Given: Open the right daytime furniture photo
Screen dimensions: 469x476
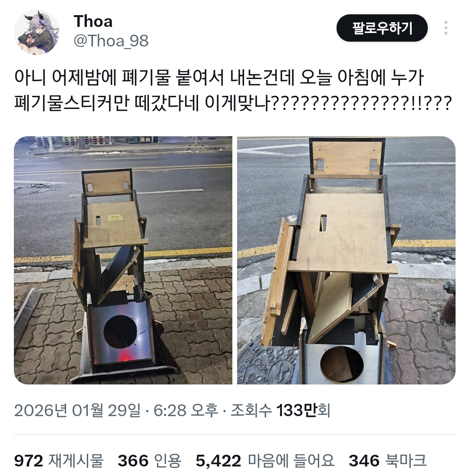Looking at the screenshot, I should pyautogui.click(x=346, y=260).
